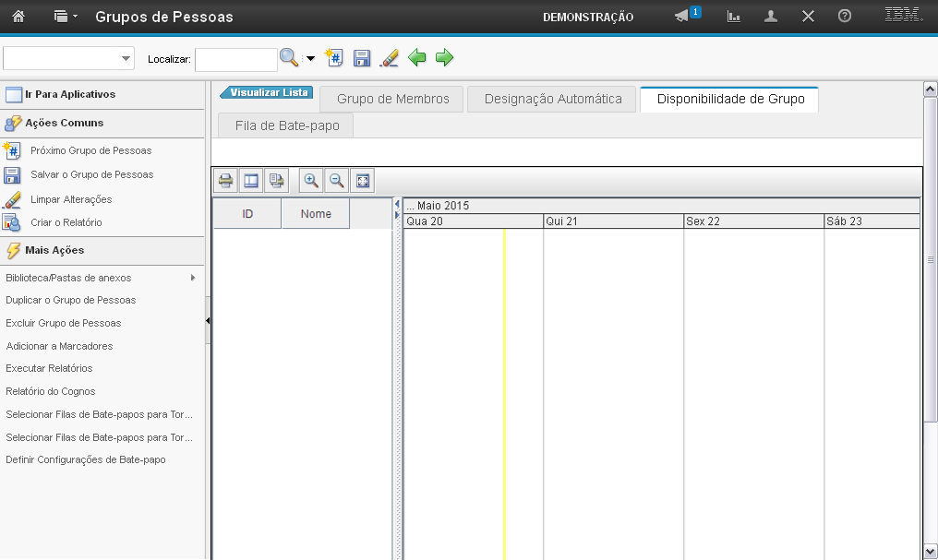The height and width of the screenshot is (560, 938).
Task: Open the quick search dropdown box
Action: pyautogui.click(x=69, y=58)
